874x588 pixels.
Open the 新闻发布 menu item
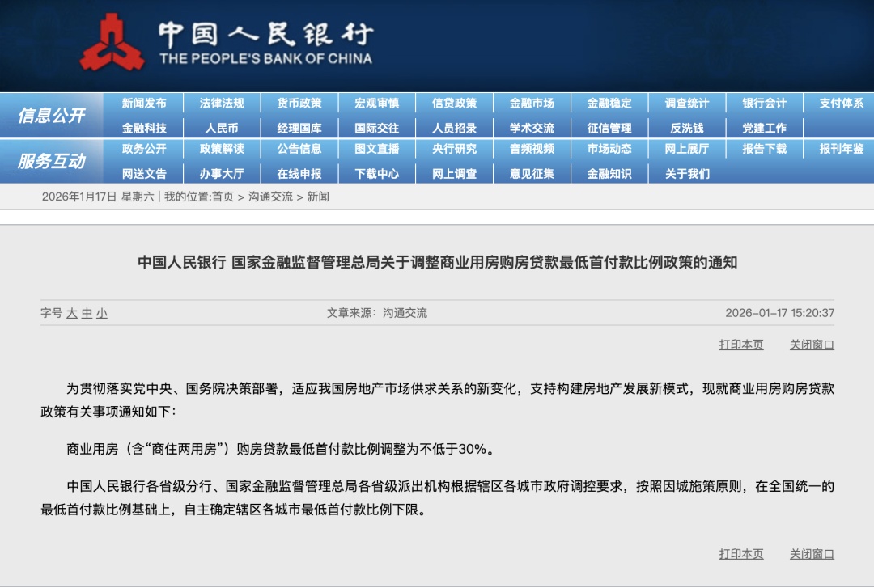tap(146, 104)
